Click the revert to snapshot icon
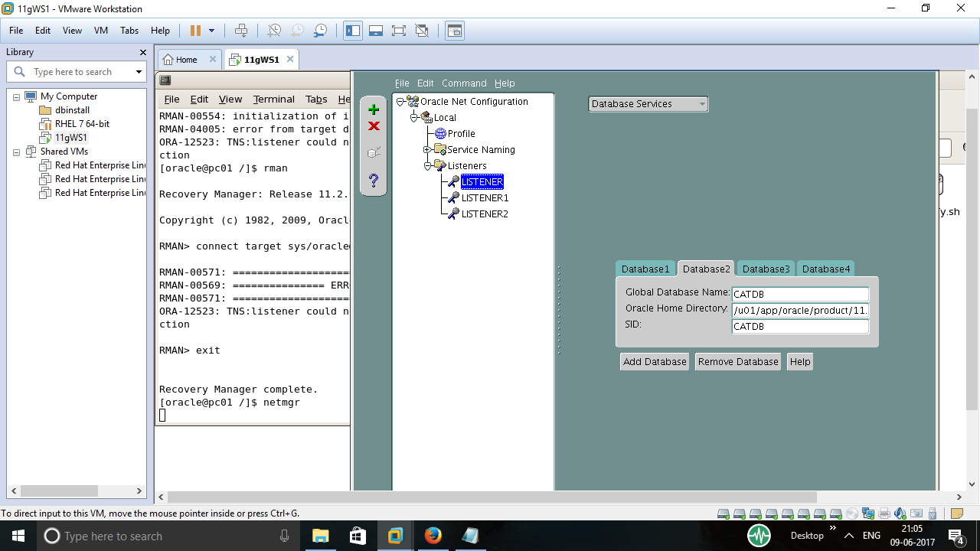The image size is (980, 551). (x=297, y=31)
